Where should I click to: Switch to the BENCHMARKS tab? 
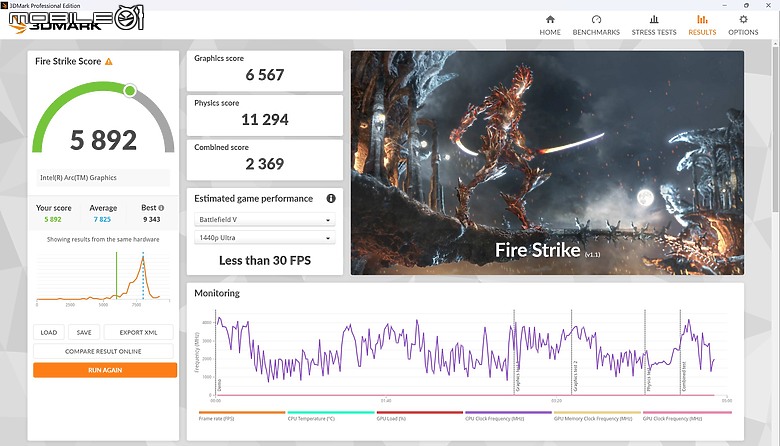pyautogui.click(x=596, y=32)
